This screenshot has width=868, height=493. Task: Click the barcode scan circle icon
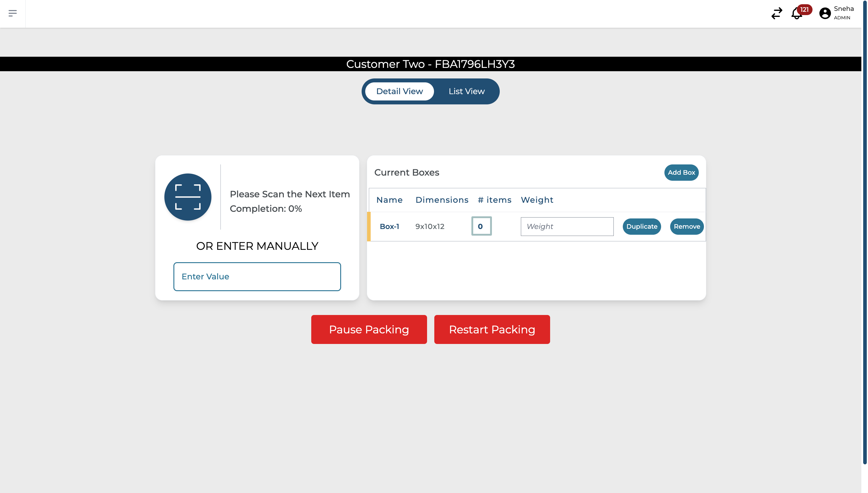(x=188, y=197)
